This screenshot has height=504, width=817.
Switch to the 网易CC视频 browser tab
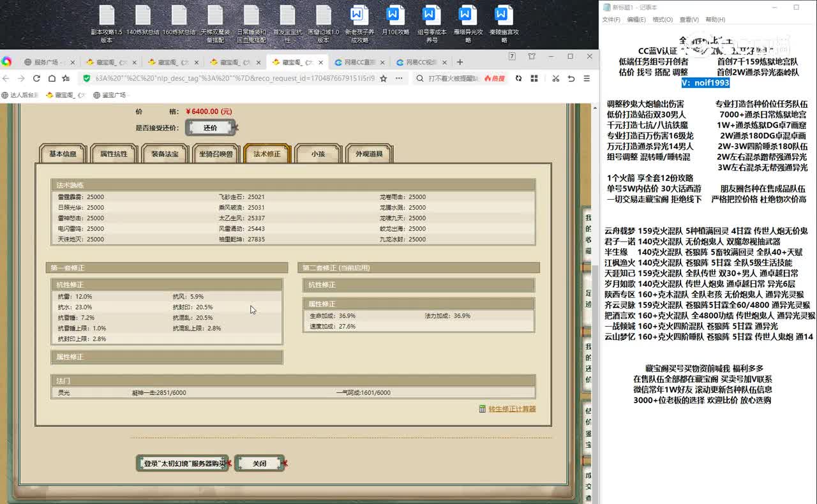point(421,62)
